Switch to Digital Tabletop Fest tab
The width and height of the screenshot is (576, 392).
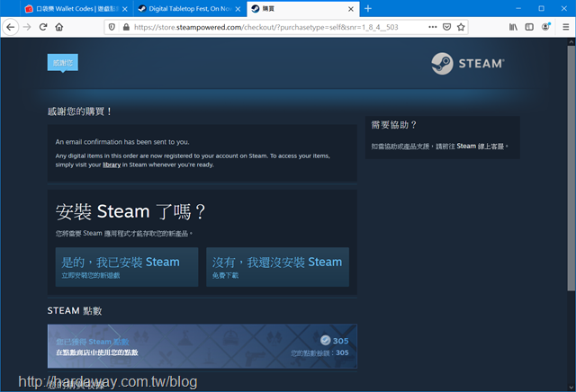189,9
